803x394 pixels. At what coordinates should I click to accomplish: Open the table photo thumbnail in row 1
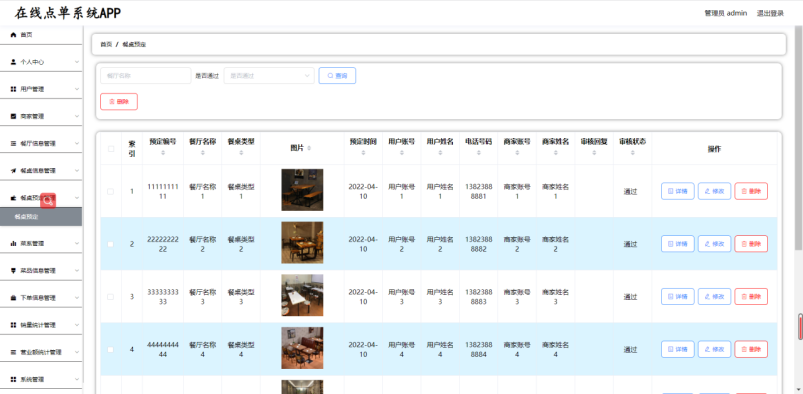coord(302,190)
